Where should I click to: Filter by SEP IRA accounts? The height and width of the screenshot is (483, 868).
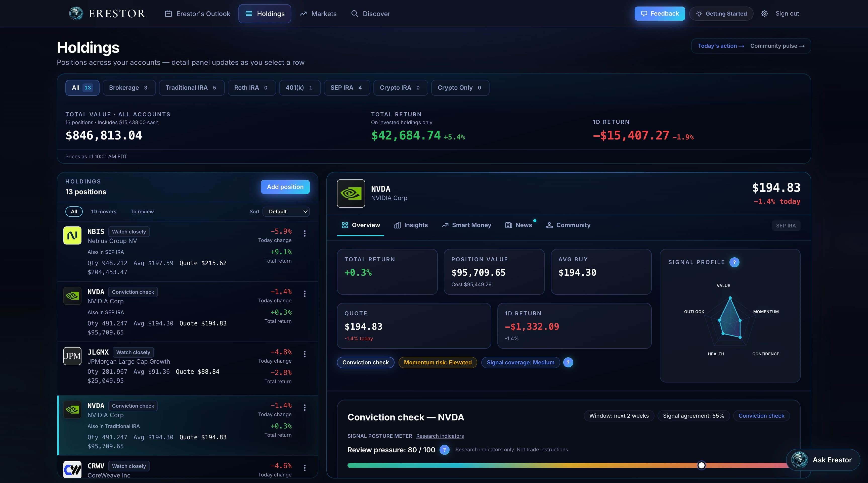(x=347, y=87)
